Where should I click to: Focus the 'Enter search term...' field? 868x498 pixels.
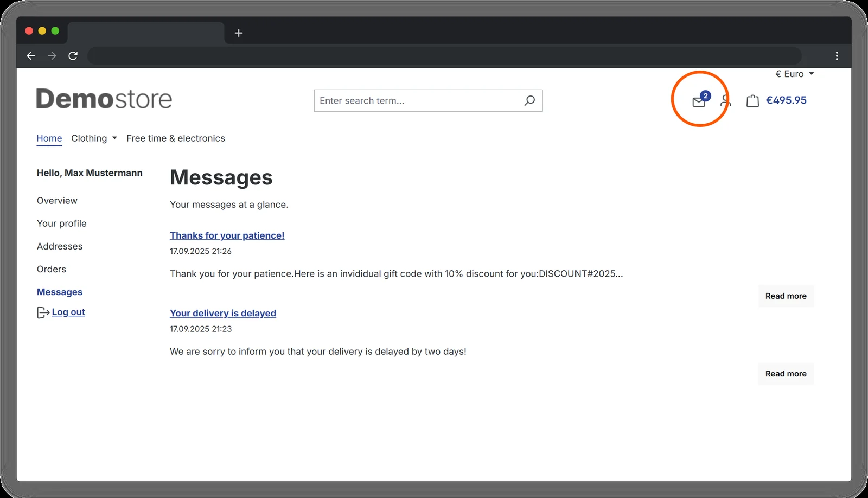point(418,101)
